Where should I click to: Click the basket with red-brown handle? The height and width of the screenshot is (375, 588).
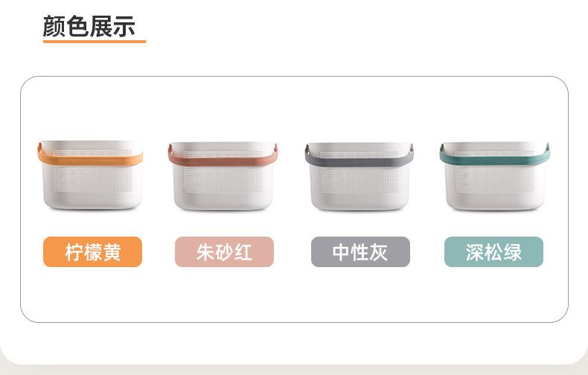(223, 176)
